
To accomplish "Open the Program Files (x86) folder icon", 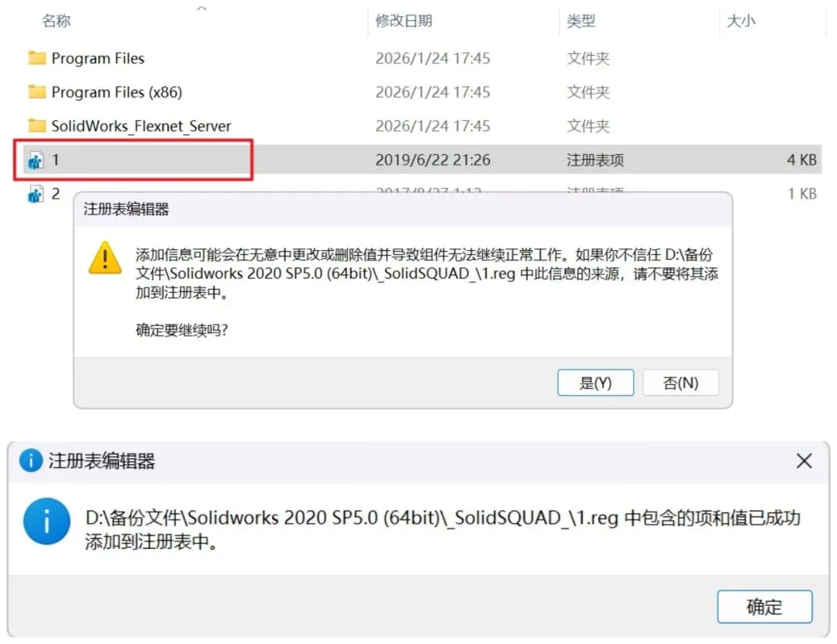I will coord(37,92).
